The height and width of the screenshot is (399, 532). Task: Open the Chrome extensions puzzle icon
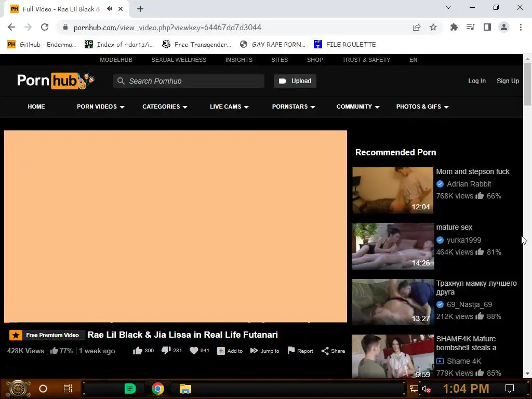(454, 27)
